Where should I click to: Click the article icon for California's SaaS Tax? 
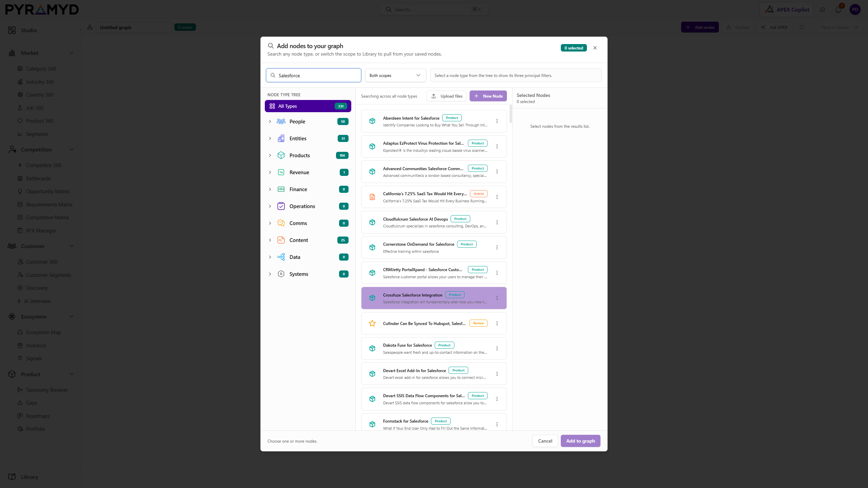click(372, 197)
